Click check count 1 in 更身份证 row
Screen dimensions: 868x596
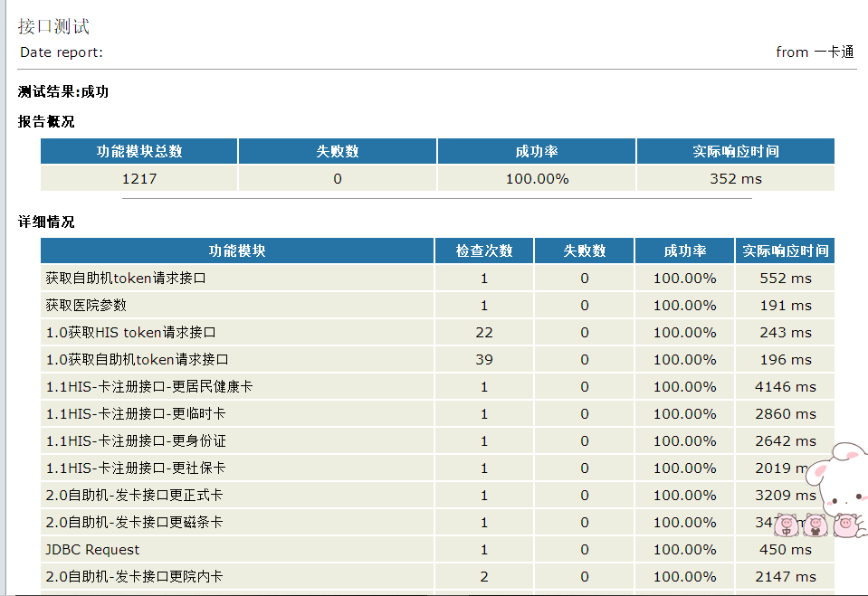tap(484, 440)
